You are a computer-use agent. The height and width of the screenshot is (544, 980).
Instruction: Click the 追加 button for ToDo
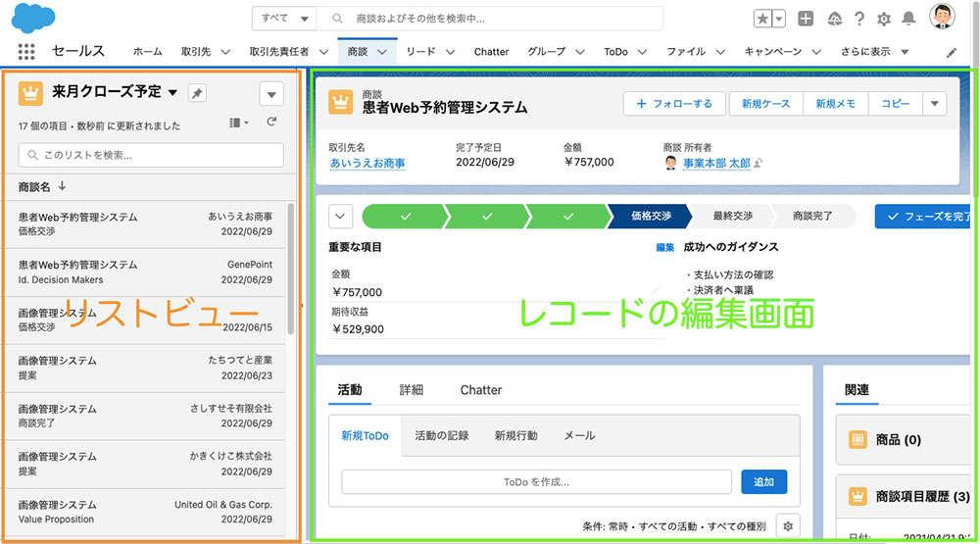coord(763,481)
